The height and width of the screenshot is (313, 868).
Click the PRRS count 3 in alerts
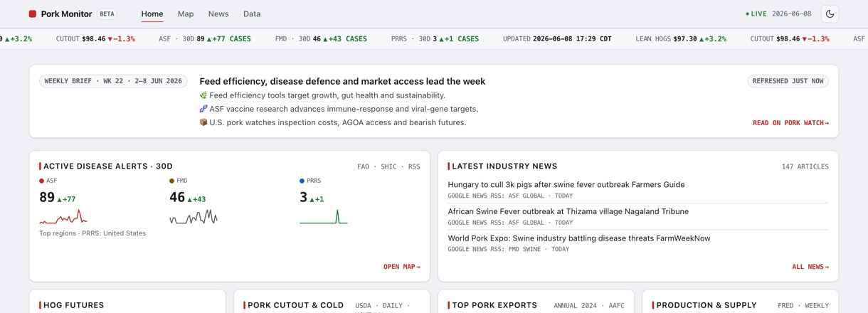303,198
